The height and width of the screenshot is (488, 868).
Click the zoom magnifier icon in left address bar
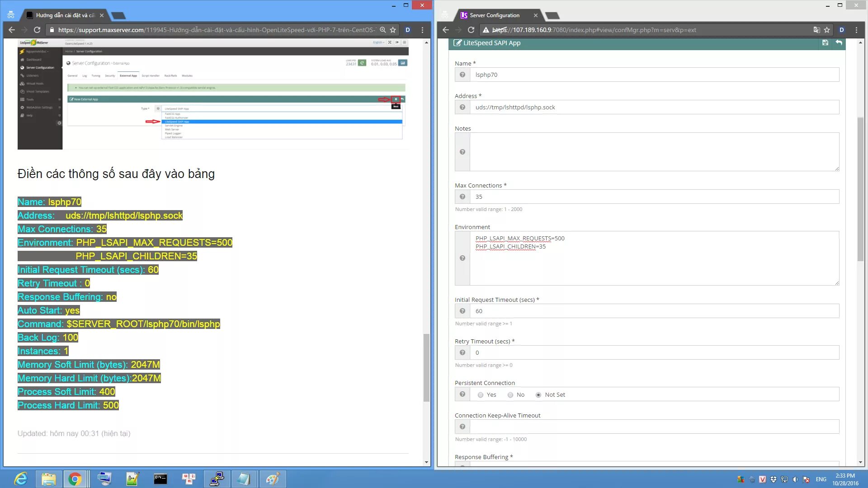click(382, 30)
